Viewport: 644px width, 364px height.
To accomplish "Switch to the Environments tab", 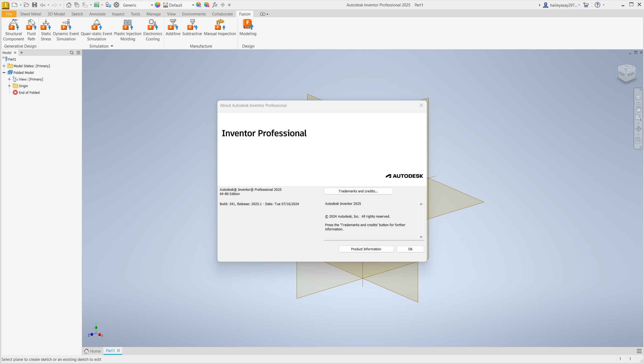I will (194, 14).
